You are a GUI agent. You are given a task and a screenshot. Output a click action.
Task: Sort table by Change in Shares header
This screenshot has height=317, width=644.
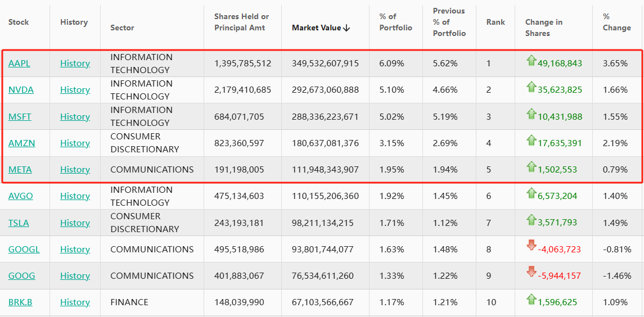pos(543,28)
